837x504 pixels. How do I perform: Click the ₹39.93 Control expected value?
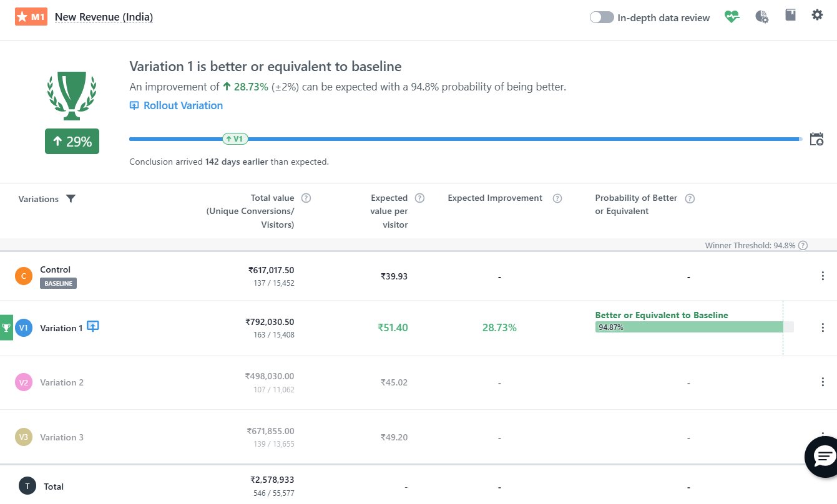point(394,276)
